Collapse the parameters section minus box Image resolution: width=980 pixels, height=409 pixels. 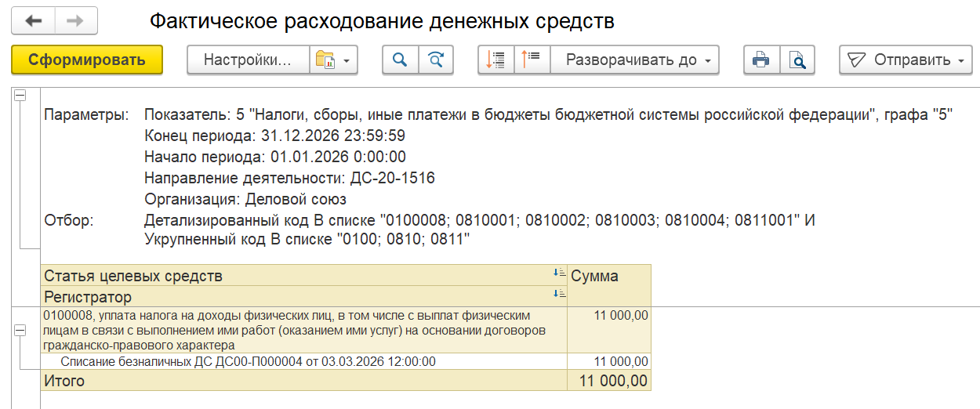(20, 95)
